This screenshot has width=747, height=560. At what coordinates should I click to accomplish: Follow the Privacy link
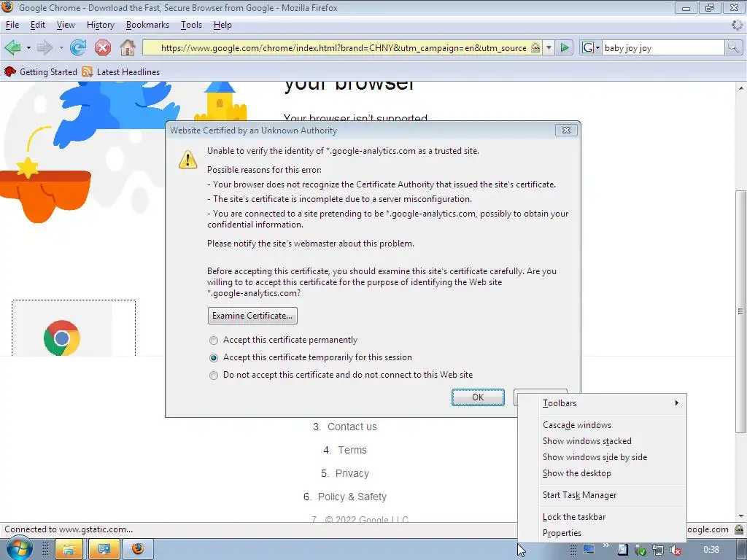coord(352,473)
